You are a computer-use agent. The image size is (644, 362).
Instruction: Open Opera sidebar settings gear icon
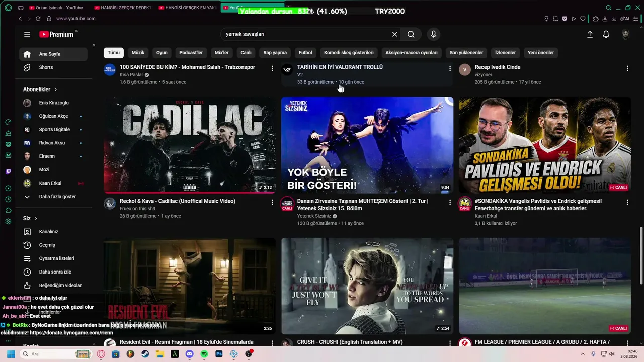(x=8, y=221)
